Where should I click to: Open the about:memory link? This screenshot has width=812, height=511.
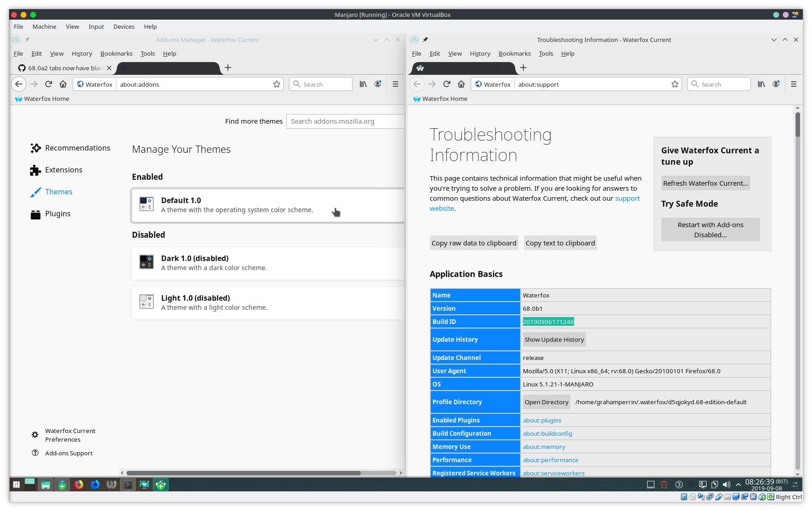[544, 447]
